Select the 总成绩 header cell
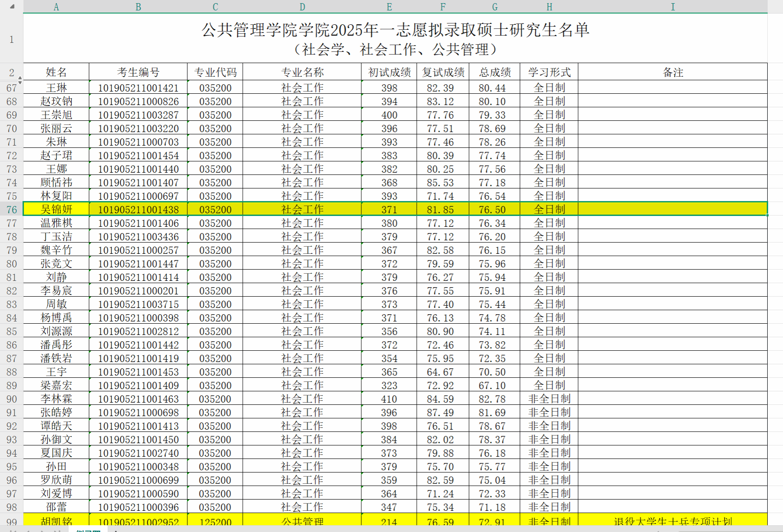 tap(495, 72)
